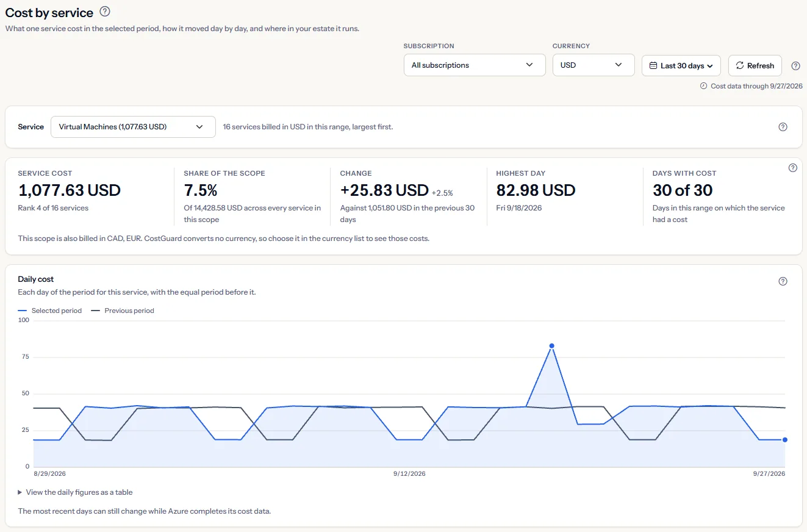Click the Cost data through 9/27/2026 text

(756, 86)
